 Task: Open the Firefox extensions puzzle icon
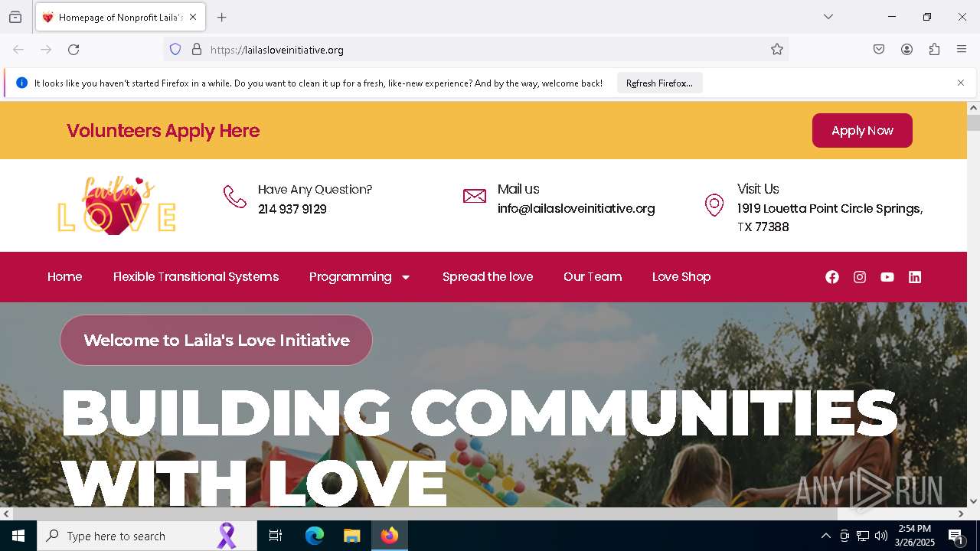point(934,50)
